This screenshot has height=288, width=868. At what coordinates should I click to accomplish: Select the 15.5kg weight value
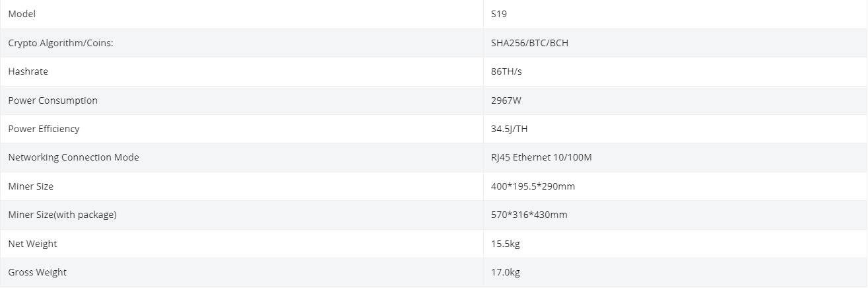[x=506, y=244]
